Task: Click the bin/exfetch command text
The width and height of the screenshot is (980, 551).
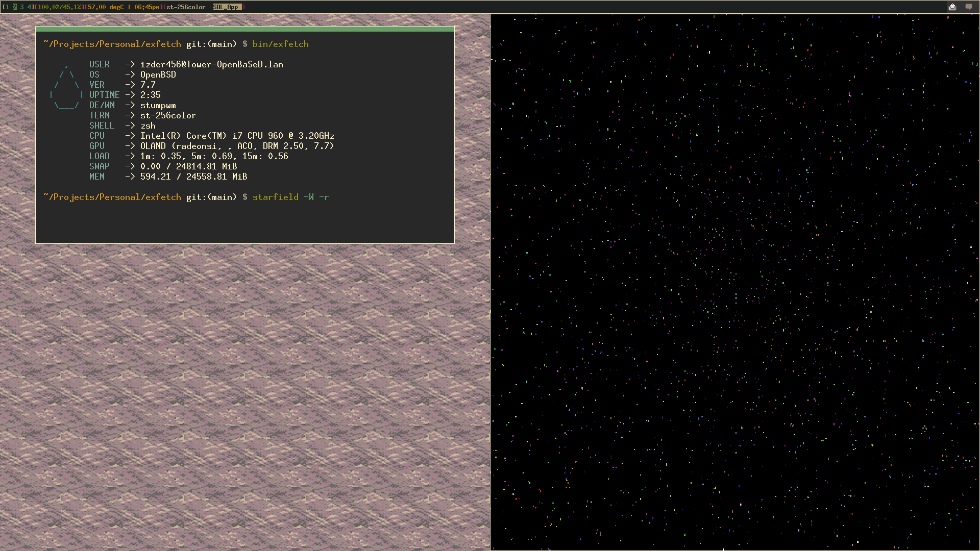Action: tap(280, 44)
